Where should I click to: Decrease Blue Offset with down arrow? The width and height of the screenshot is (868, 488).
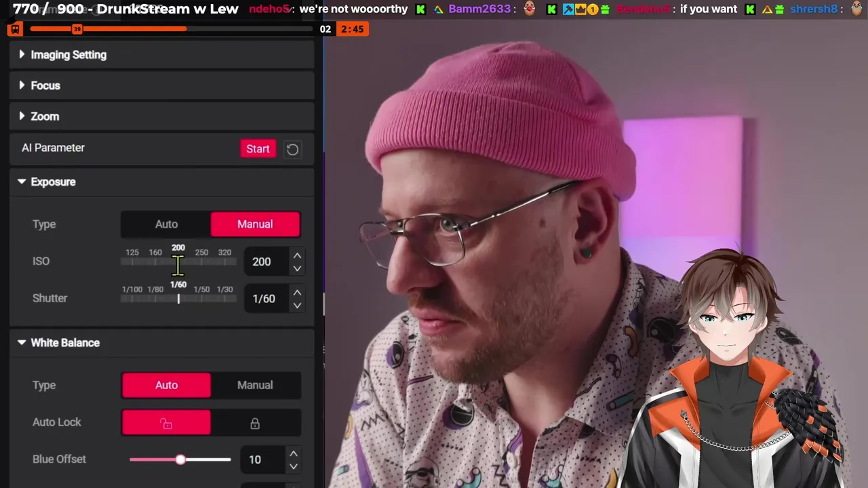[x=294, y=466]
